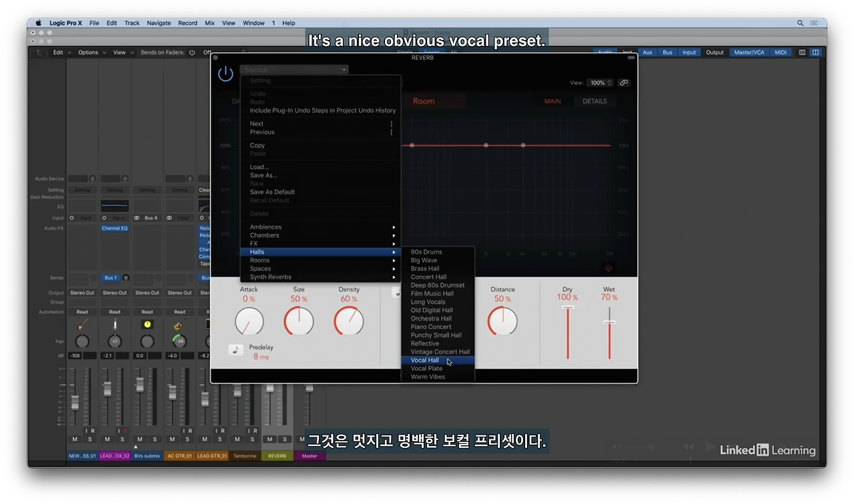The image size is (854, 504).
Task: Click the stereo link icon beside Bus 4 input
Action: [x=137, y=217]
